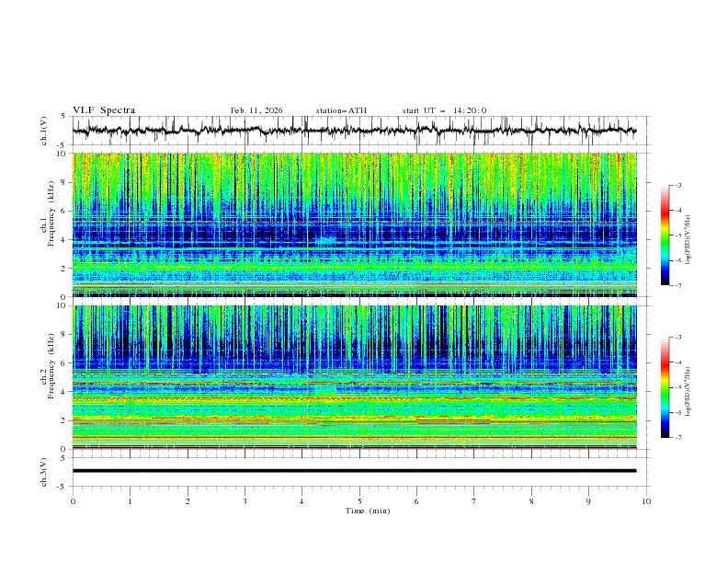Click the lower color scale bar
The width and height of the screenshot is (728, 563).
[x=665, y=387]
